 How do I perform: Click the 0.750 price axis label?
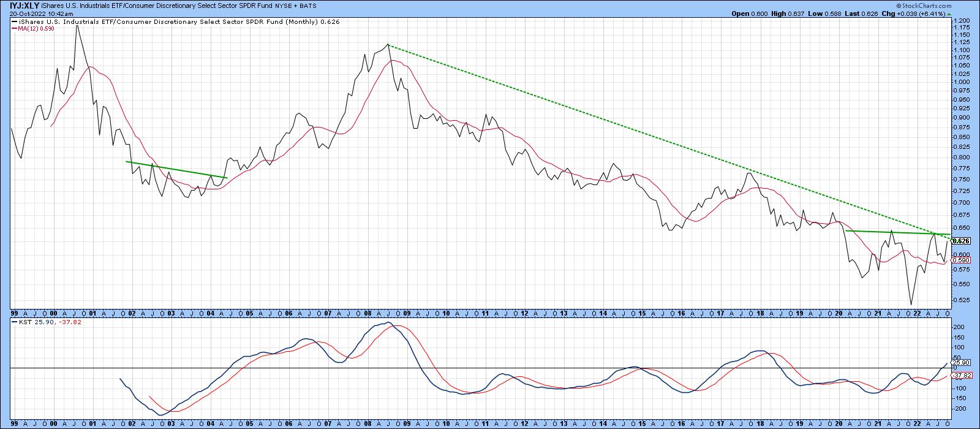point(962,179)
